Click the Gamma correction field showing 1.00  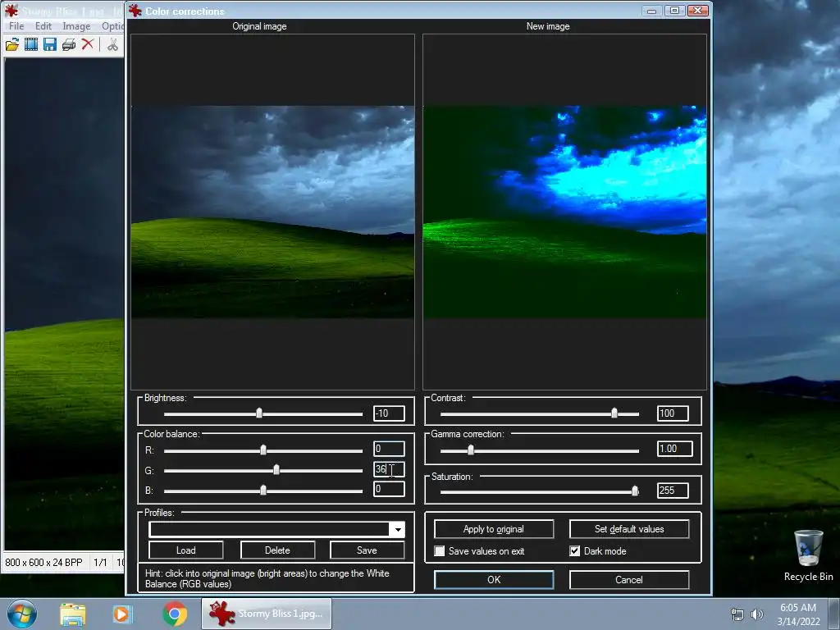(x=675, y=449)
